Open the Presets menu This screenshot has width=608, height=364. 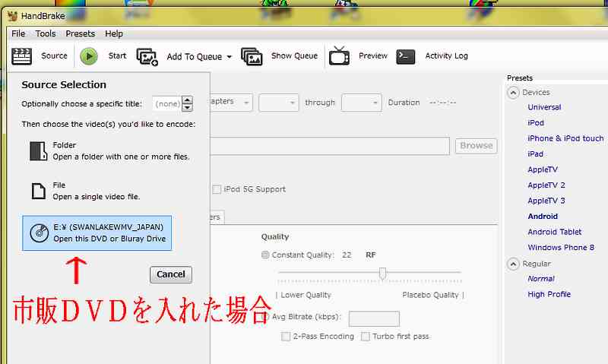(x=81, y=33)
